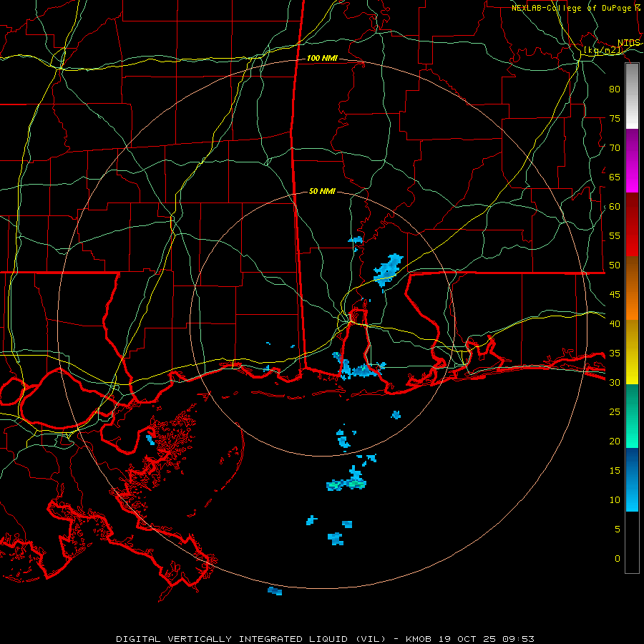Click the 10 value on the color scale
The width and height of the screenshot is (644, 644).
tap(615, 500)
